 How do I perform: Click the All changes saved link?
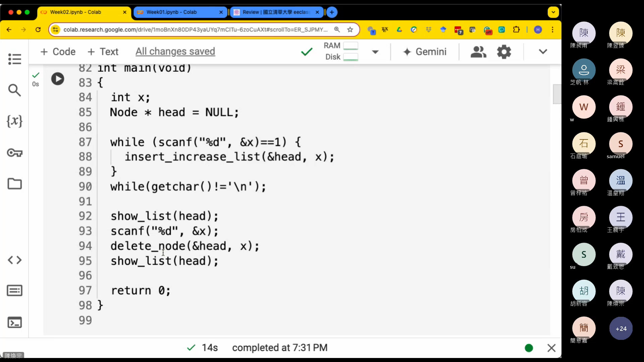175,51
